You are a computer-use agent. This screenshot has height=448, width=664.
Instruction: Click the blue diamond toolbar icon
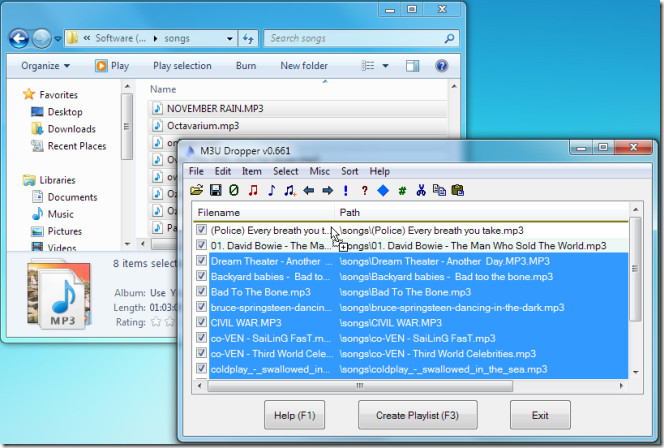click(383, 190)
